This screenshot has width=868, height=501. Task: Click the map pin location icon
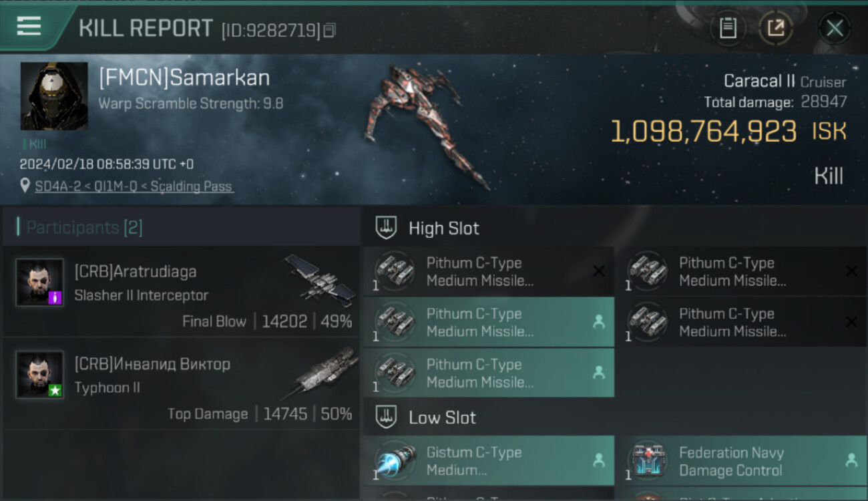coord(25,186)
